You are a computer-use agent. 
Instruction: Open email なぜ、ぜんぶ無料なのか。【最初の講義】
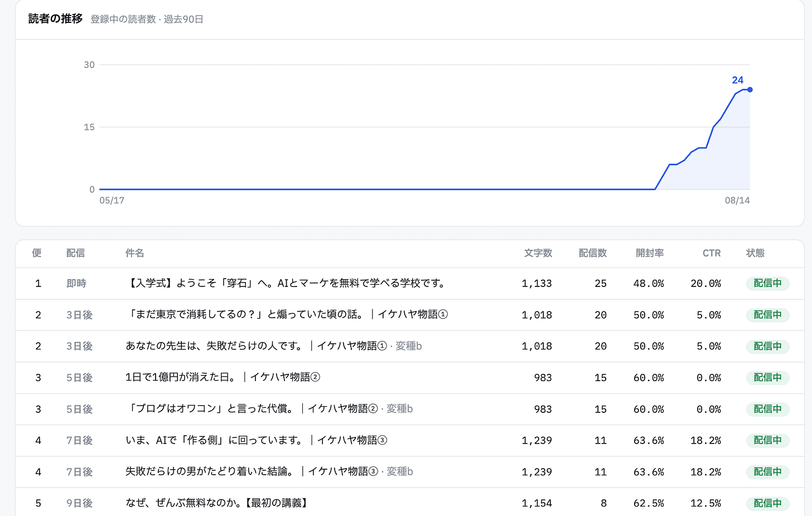(x=217, y=503)
